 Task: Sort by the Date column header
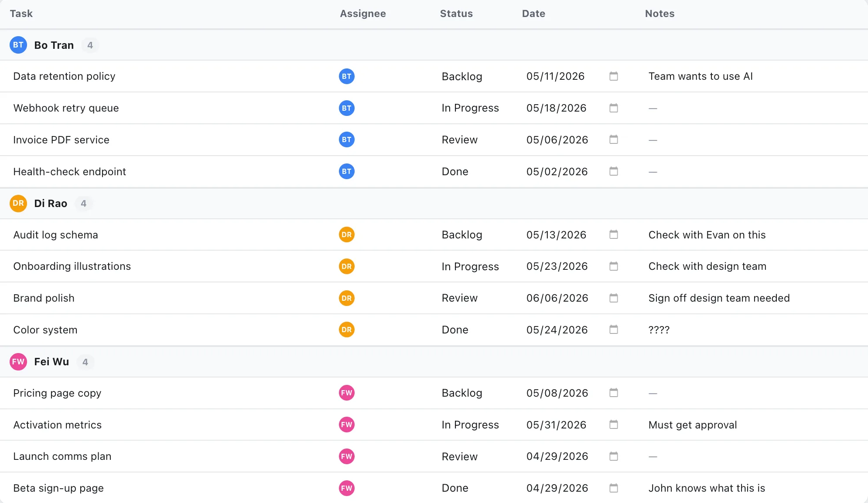pos(533,14)
